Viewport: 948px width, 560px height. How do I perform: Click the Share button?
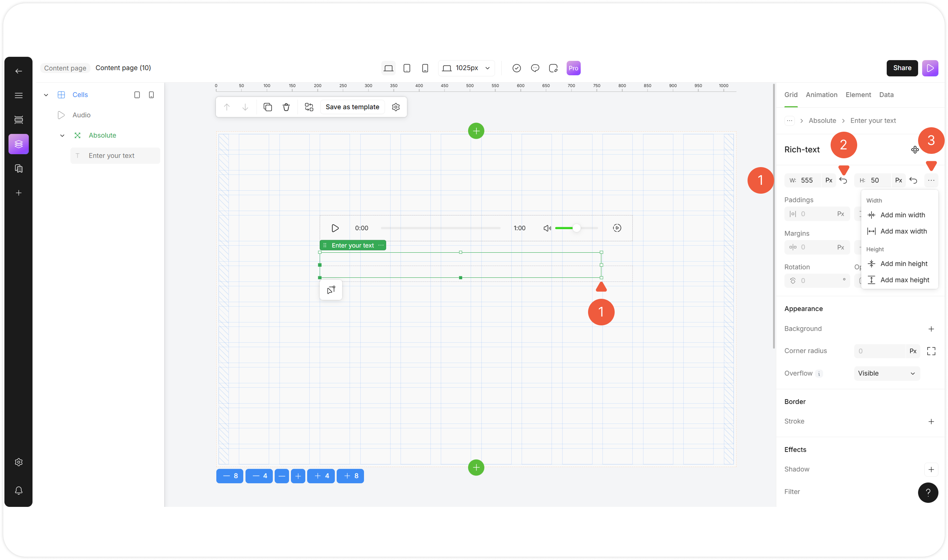[x=901, y=68]
